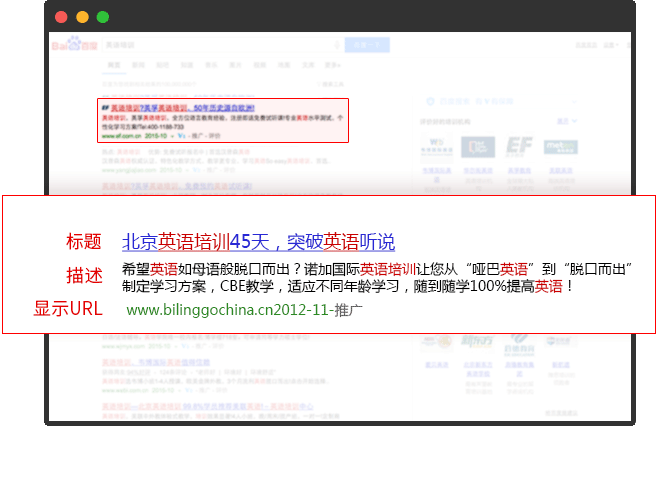Click the yellow minimize window dot
The height and width of the screenshot is (477, 658).
point(82,17)
